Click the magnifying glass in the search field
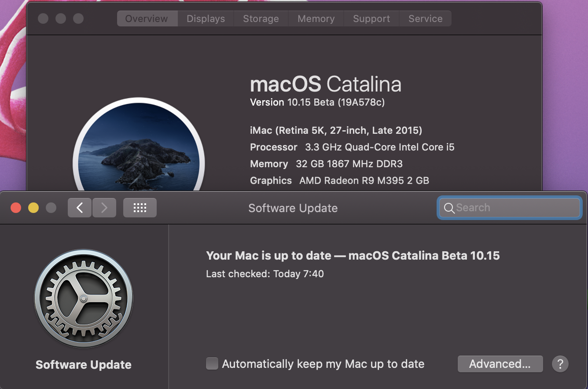The width and height of the screenshot is (588, 389). click(449, 208)
